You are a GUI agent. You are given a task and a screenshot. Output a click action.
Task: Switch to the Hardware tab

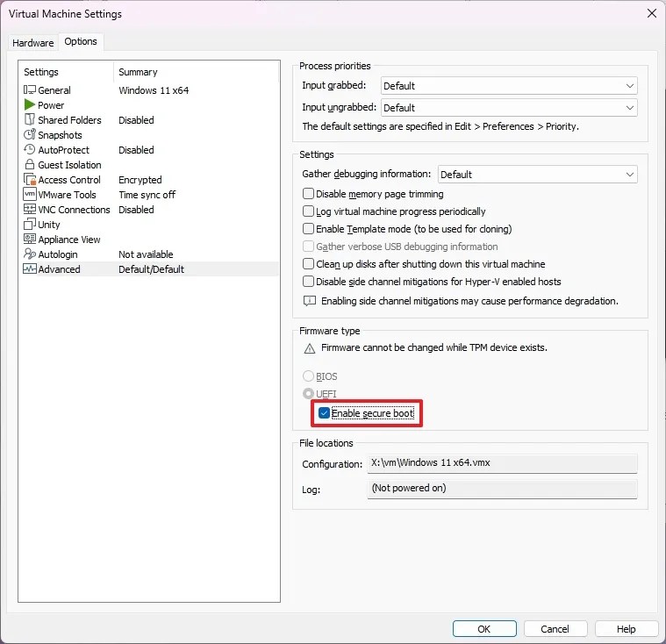pyautogui.click(x=33, y=43)
